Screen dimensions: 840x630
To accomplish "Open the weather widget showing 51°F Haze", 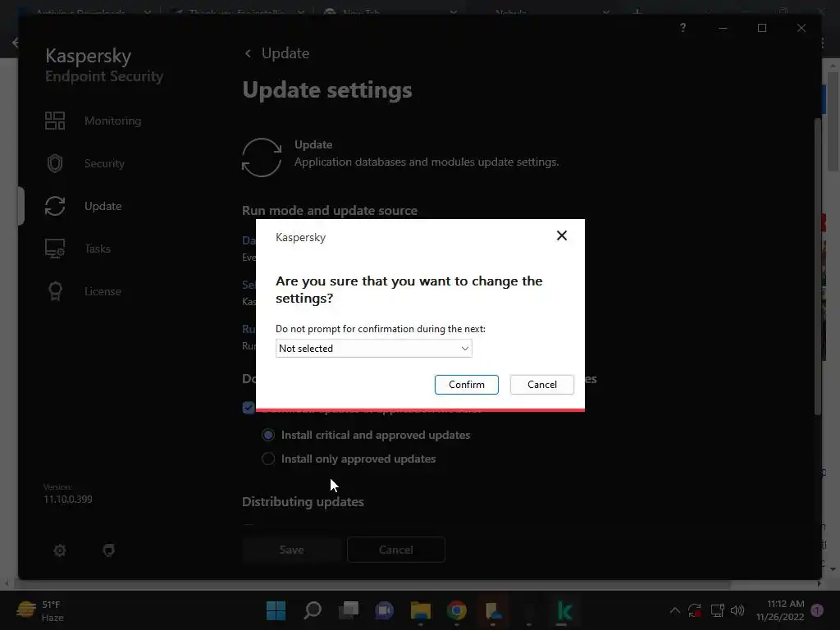I will [x=40, y=610].
